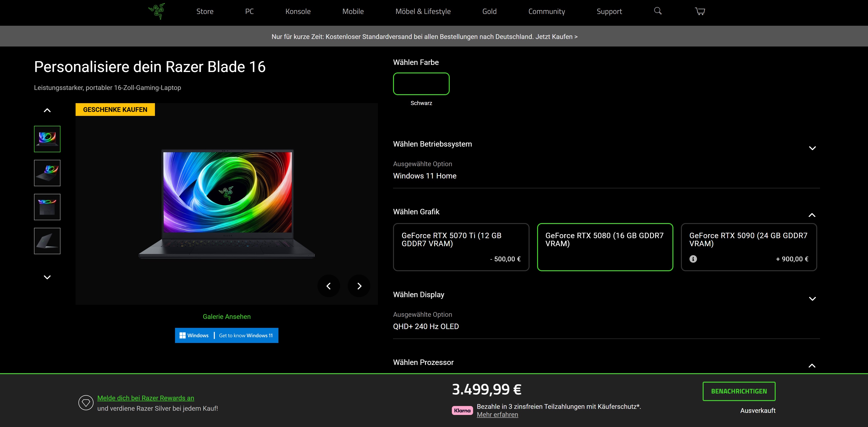Select the second laptop thumbnail

pos(47,173)
